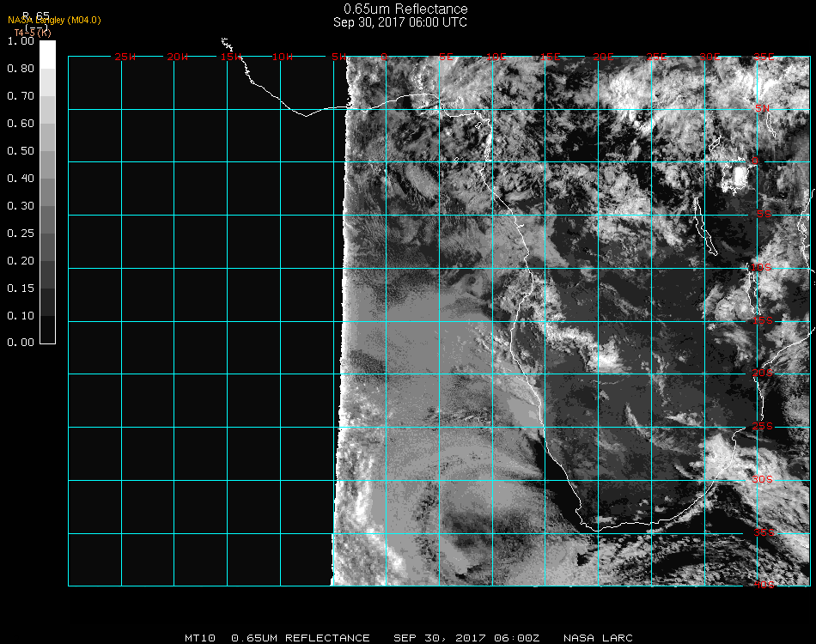Click the 0.80 colorbar scale value
816x644 pixels.
click(21, 69)
